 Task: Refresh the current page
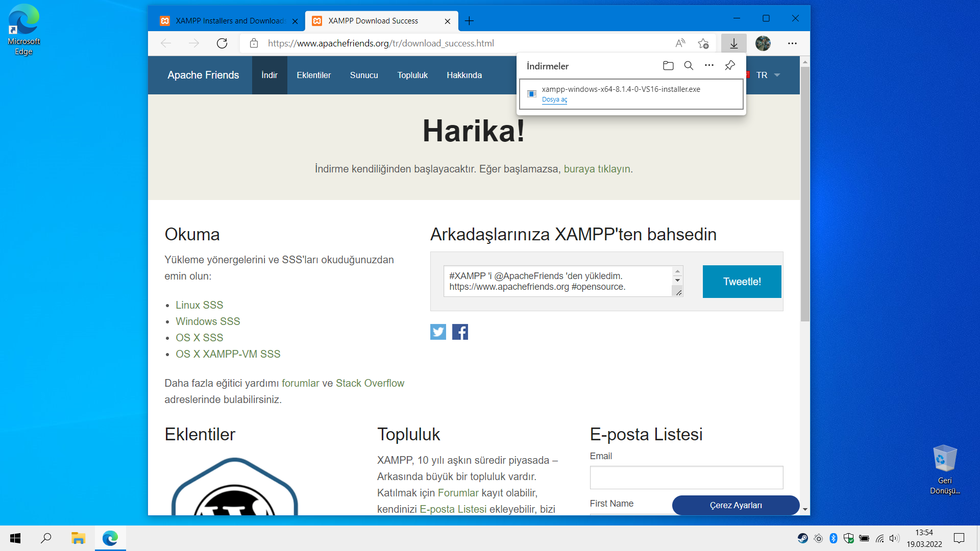coord(222,43)
